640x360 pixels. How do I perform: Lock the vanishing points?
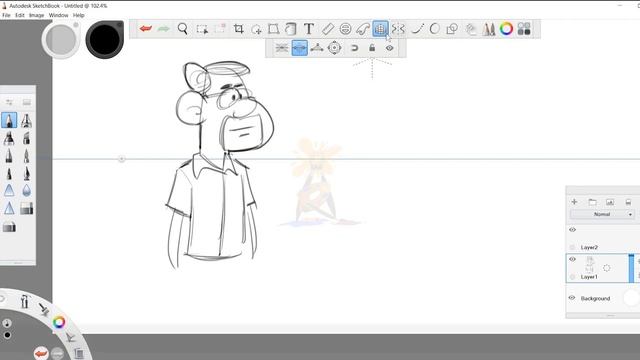[x=372, y=48]
